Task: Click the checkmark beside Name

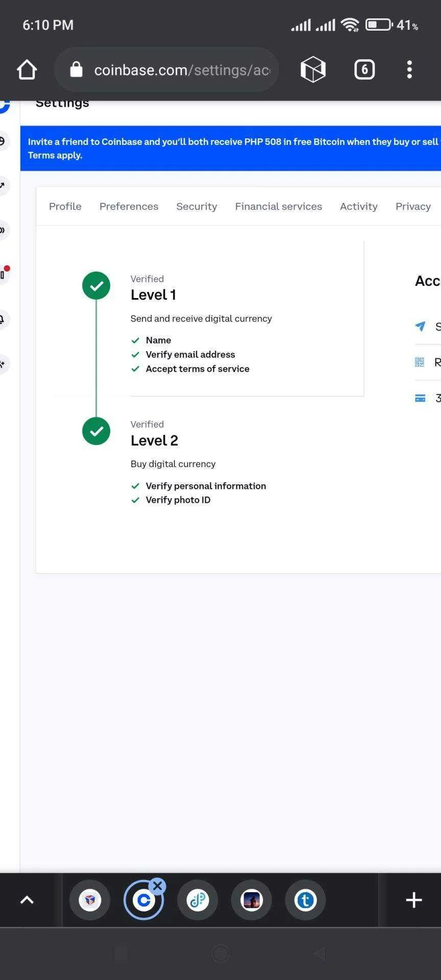Action: [x=135, y=340]
